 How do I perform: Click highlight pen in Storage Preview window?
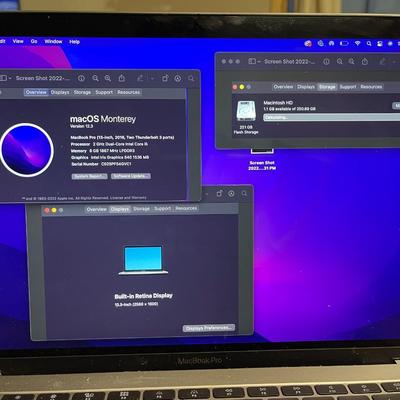(x=383, y=62)
